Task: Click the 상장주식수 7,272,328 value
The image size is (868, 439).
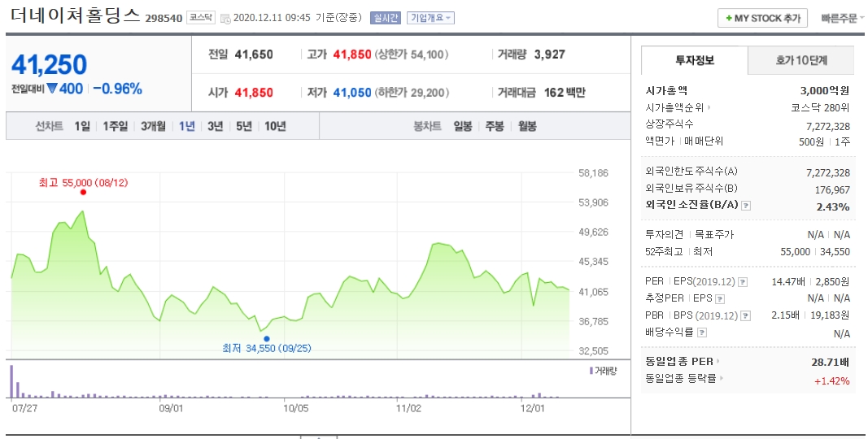Action: pyautogui.click(x=828, y=127)
